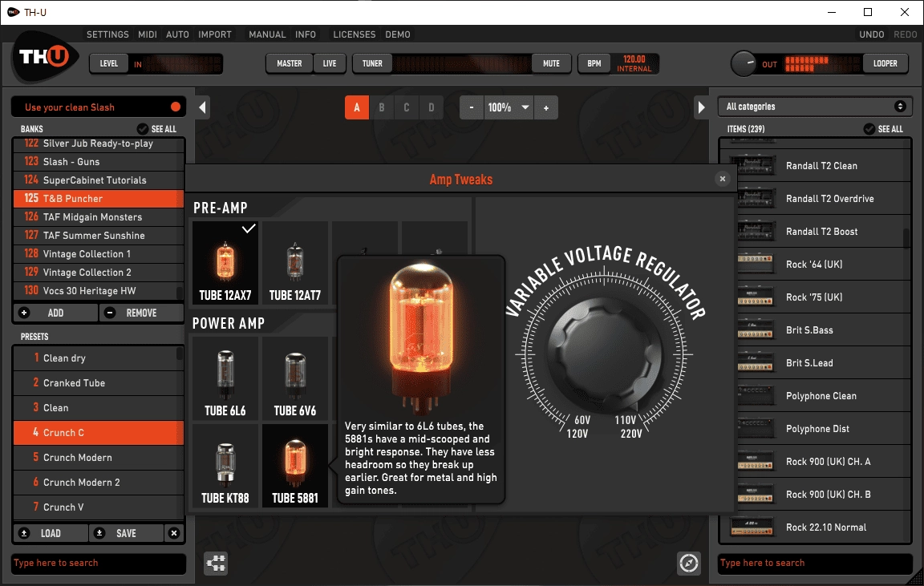This screenshot has width=924, height=586.
Task: Click the banks list scrollbar
Action: [180, 292]
